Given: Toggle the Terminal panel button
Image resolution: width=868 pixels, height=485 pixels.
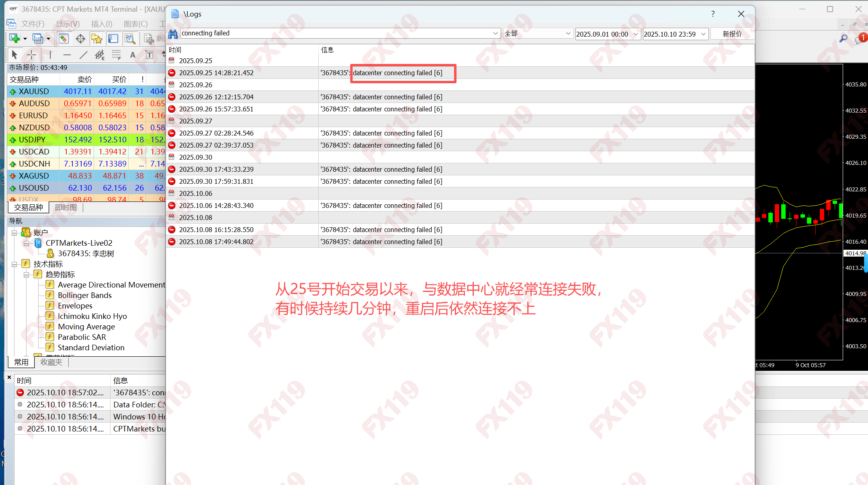Looking at the screenshot, I should pyautogui.click(x=113, y=38).
